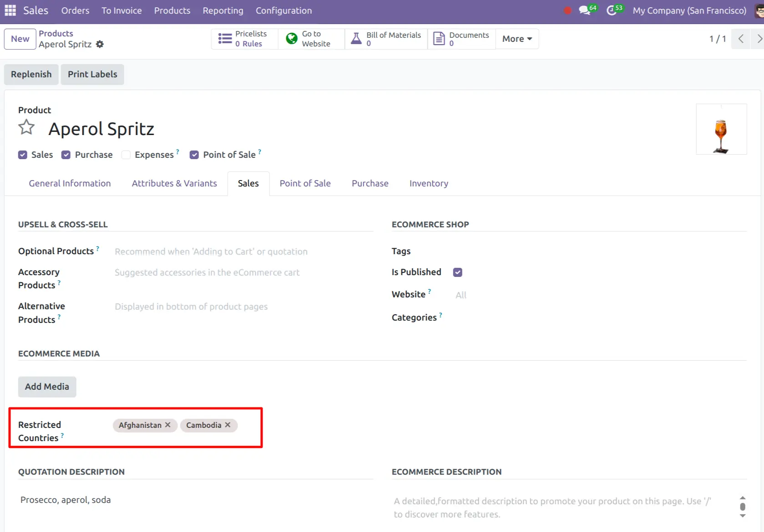This screenshot has height=532, width=764.
Task: Click the Go to Website smart button
Action: click(x=311, y=39)
